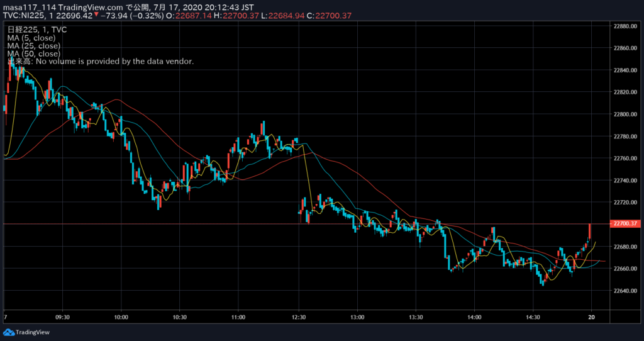The height and width of the screenshot is (341, 644).
Task: Click the 22820.00 price axis label
Action: 625,92
